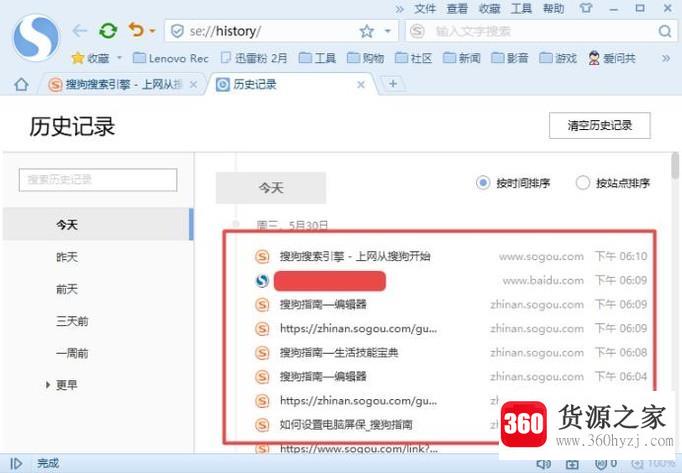Open the 迅雷粉 2月 bookmark
The height and width of the screenshot is (473, 682).
tap(254, 58)
